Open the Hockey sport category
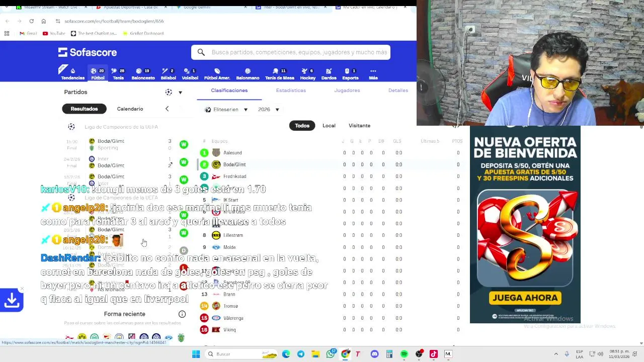The height and width of the screenshot is (362, 644). (x=307, y=74)
